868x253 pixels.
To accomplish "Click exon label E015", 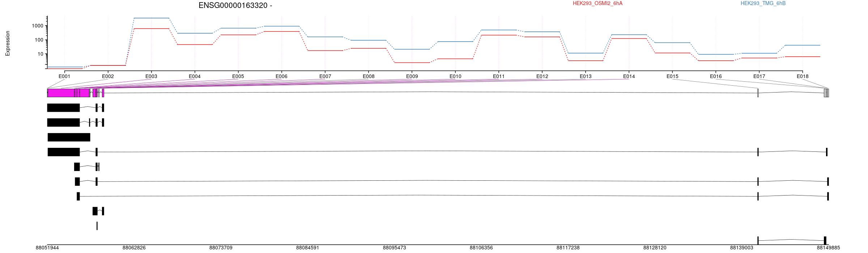I will [672, 76].
